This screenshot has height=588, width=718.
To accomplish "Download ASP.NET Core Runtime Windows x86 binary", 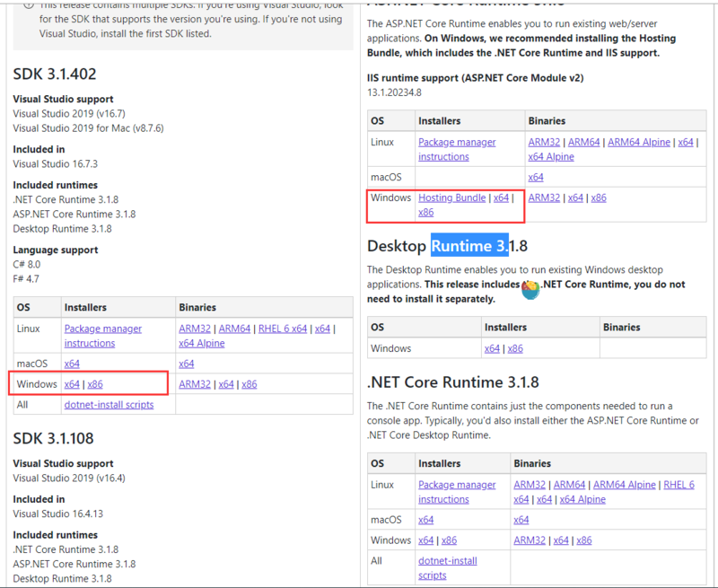I will [x=599, y=198].
